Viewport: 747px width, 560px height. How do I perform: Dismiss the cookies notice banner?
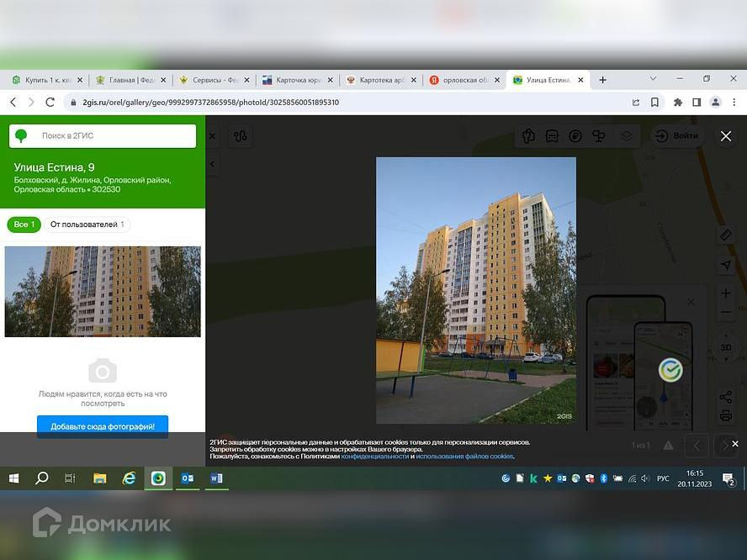(735, 443)
